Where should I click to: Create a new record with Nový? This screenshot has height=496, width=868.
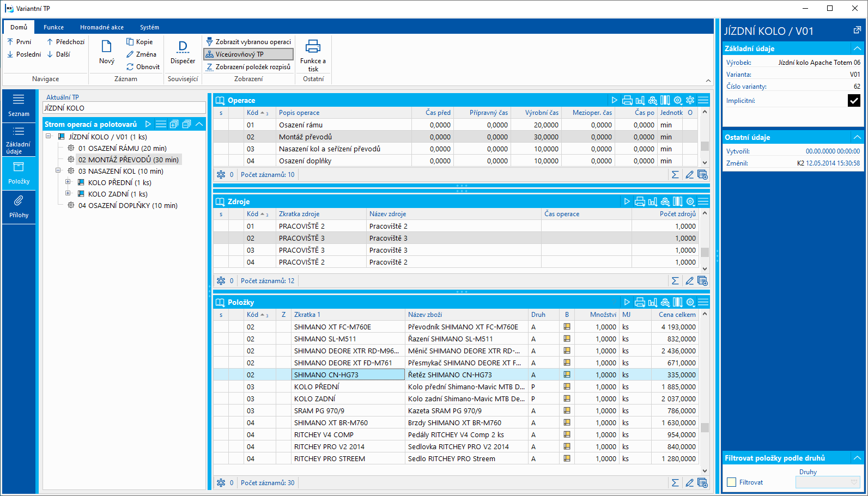coord(107,52)
